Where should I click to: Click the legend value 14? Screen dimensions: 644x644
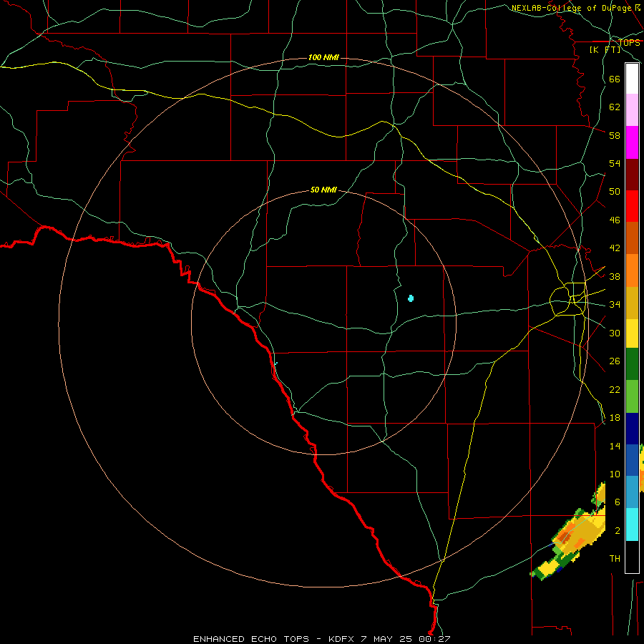click(615, 446)
